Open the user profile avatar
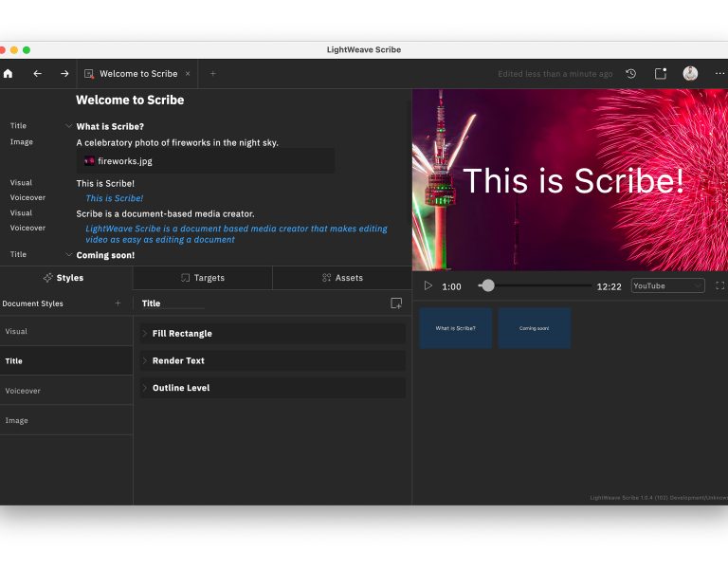 690,74
